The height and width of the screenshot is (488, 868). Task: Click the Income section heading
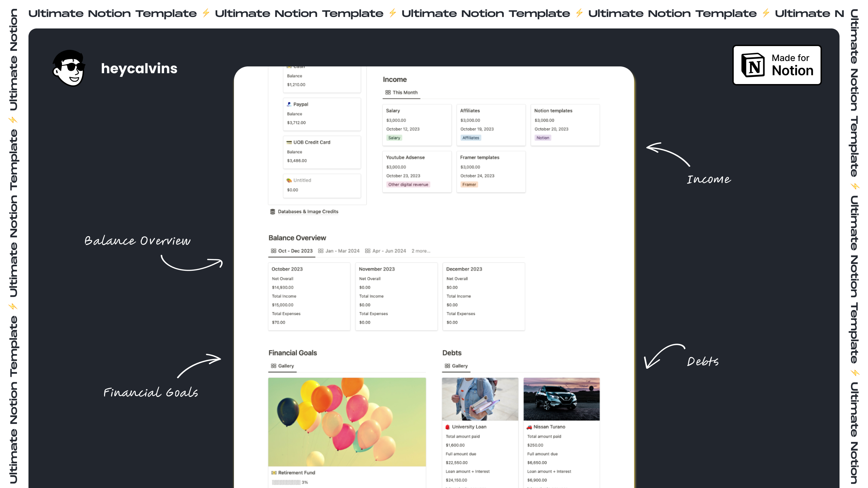coord(395,80)
